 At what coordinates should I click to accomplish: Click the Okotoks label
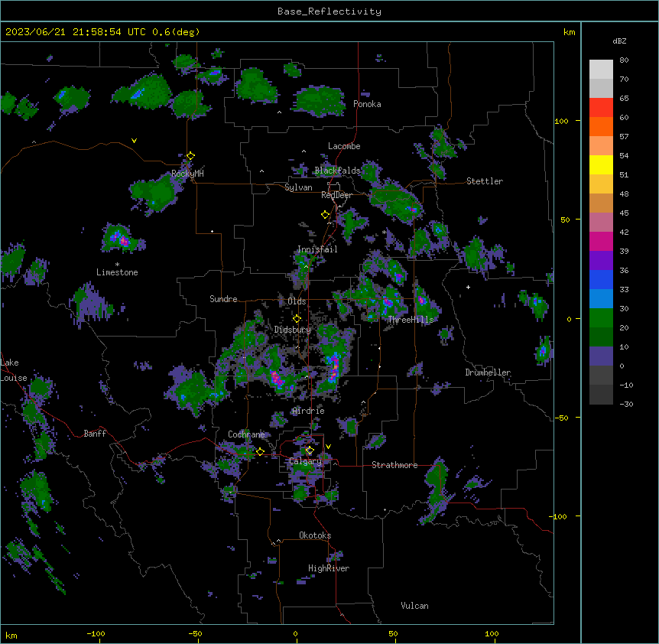click(315, 535)
